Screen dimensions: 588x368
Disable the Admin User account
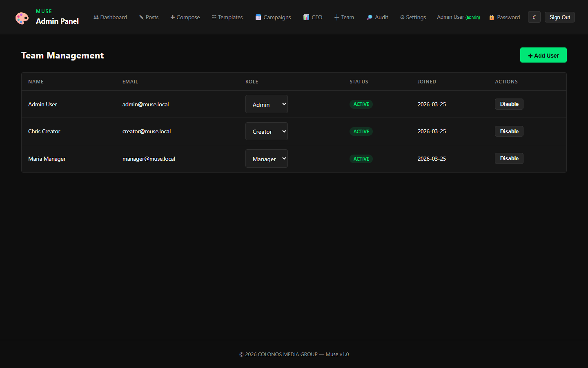tap(509, 104)
